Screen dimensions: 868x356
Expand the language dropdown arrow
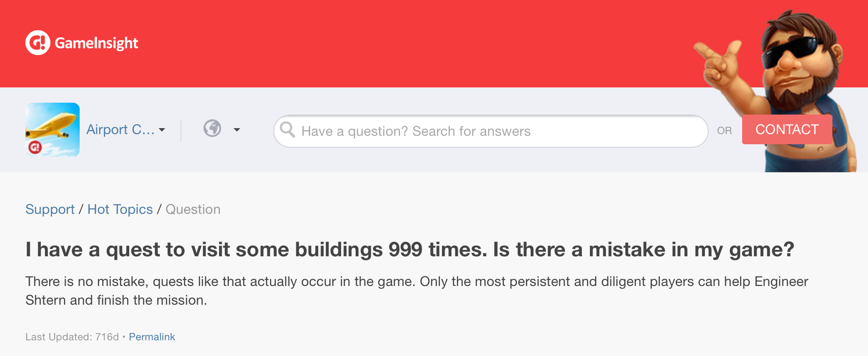point(237,130)
